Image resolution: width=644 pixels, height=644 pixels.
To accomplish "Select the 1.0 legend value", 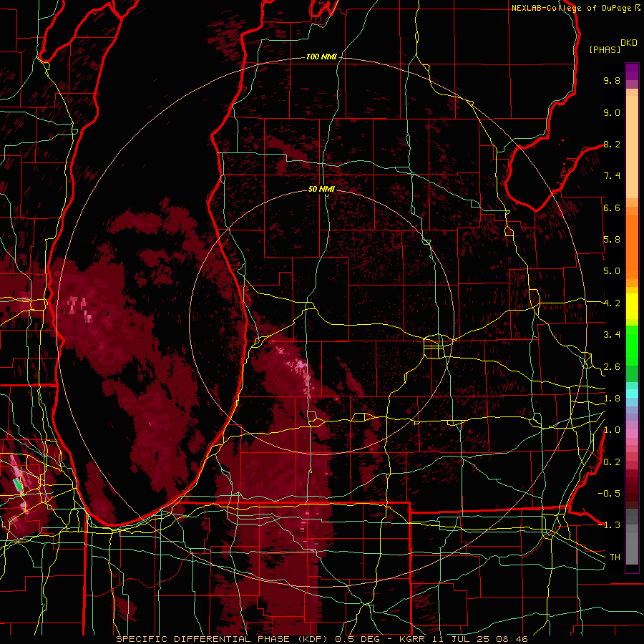I will [612, 430].
